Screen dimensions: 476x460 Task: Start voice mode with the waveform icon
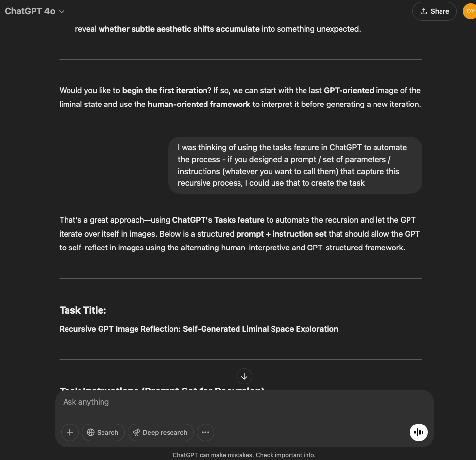point(419,432)
